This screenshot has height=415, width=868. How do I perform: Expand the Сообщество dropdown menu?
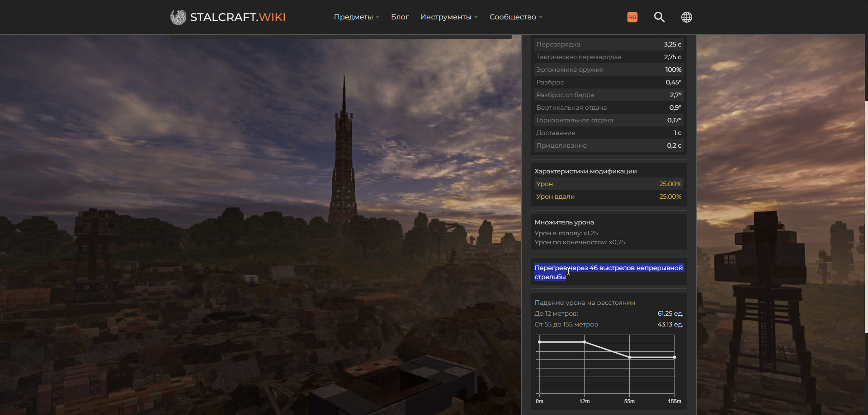point(516,17)
